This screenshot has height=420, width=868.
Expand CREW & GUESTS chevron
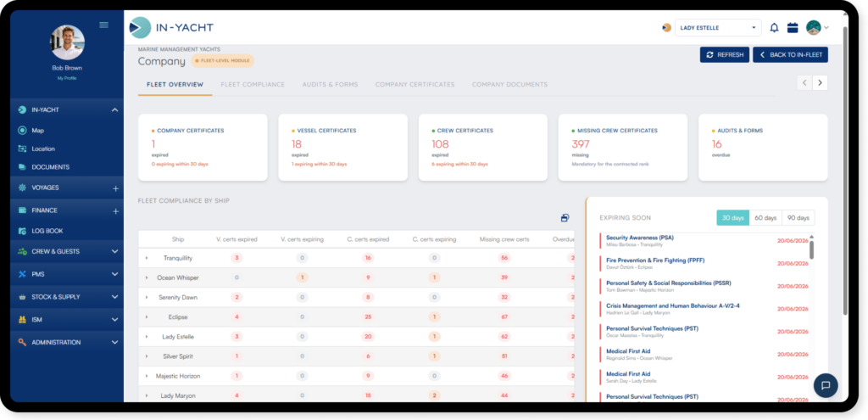114,251
